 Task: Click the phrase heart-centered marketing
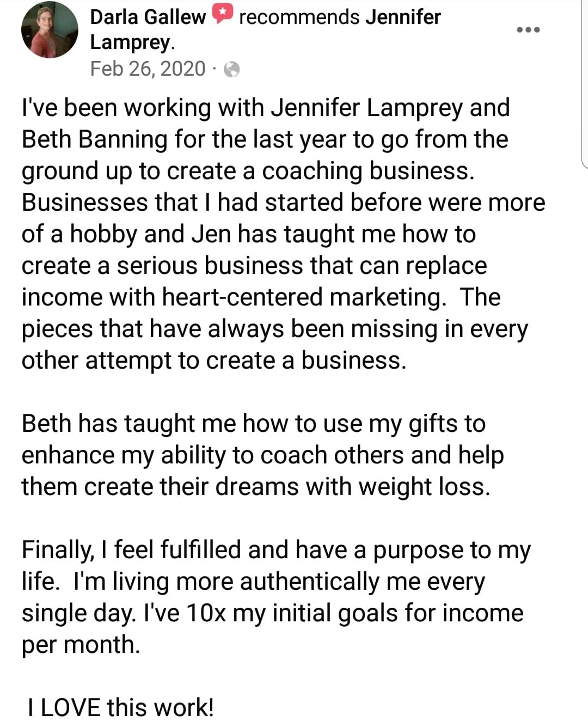click(x=302, y=297)
